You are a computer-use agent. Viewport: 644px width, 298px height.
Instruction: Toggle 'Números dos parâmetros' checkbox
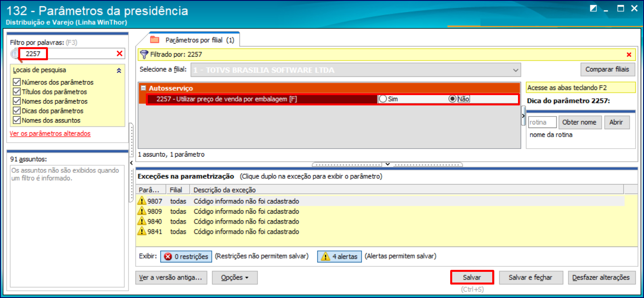tap(17, 82)
